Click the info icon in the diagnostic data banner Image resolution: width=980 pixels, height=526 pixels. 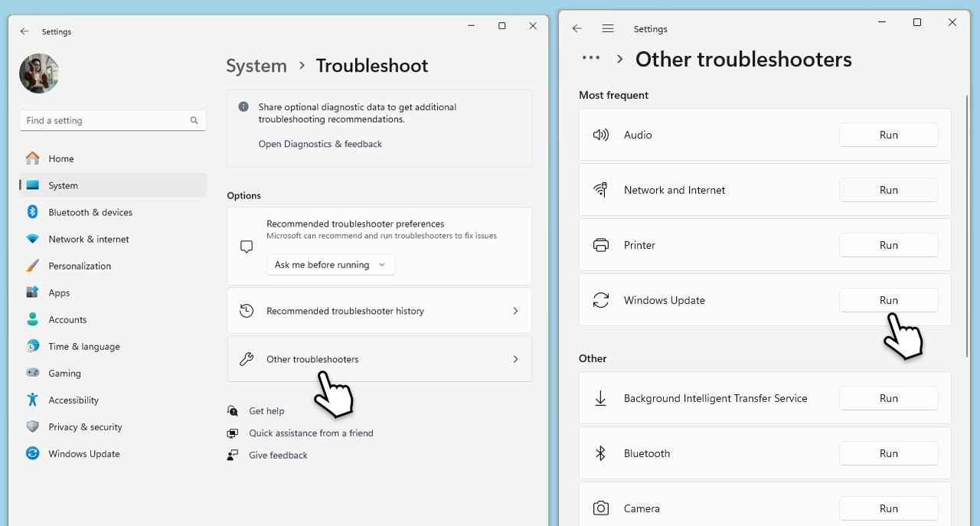pos(243,107)
